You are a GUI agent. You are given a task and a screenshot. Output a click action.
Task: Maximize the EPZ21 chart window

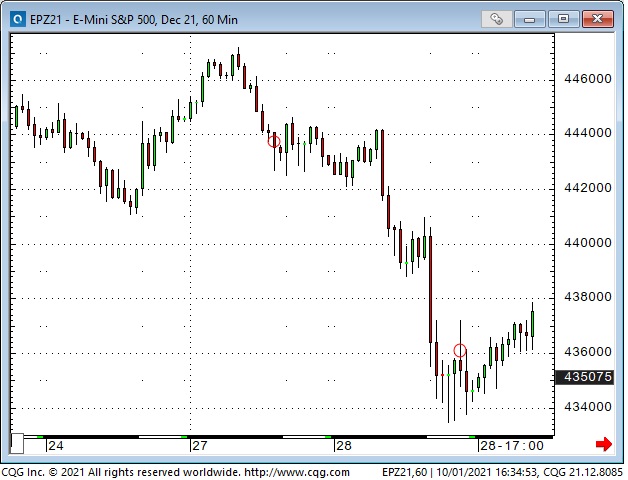point(563,19)
